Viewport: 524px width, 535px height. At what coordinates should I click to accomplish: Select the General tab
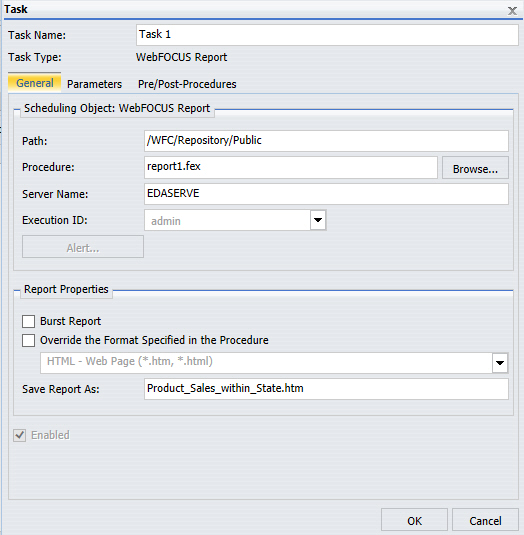(35, 83)
